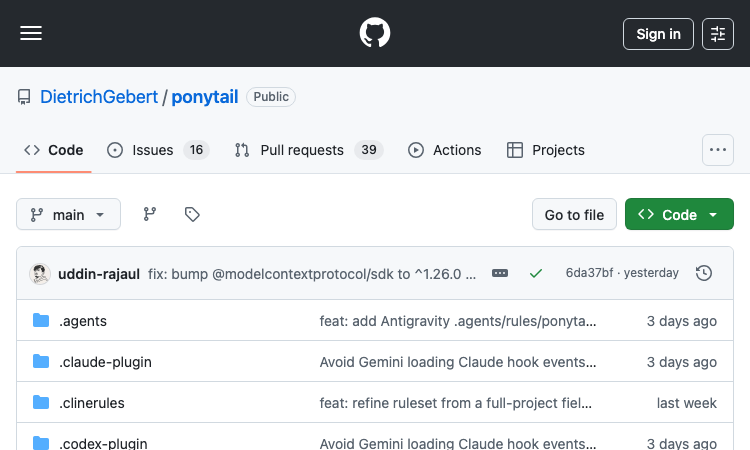Switch to the Code tab
This screenshot has width=750, height=450.
point(54,150)
